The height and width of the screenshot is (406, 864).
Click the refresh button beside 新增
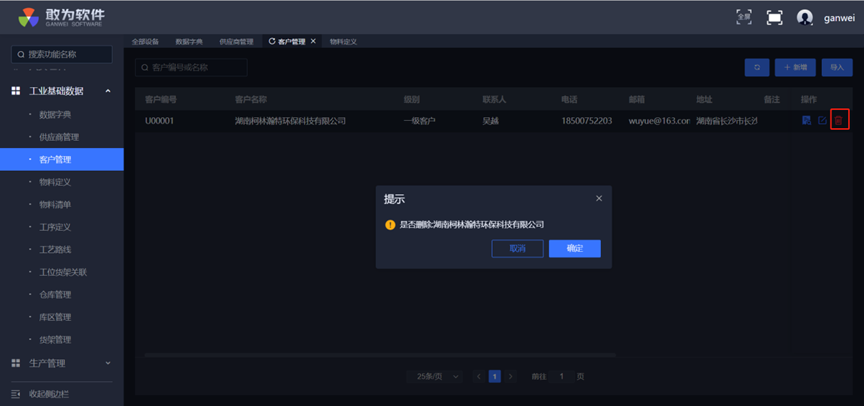pyautogui.click(x=756, y=67)
